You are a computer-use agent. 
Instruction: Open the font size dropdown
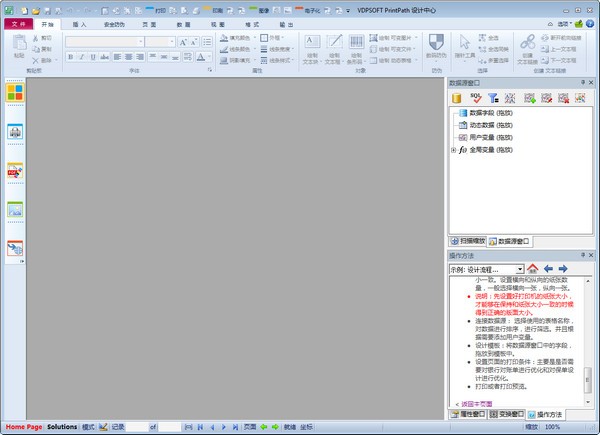pos(172,42)
